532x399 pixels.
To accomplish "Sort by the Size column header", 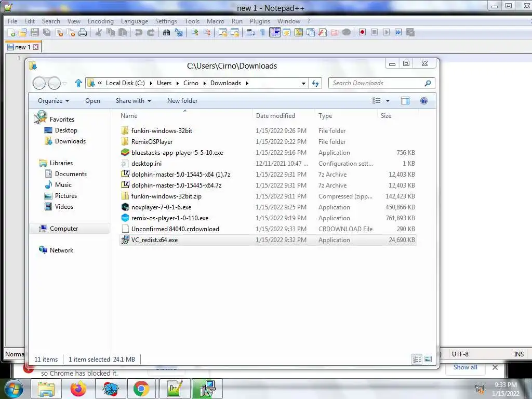I will 386,116.
